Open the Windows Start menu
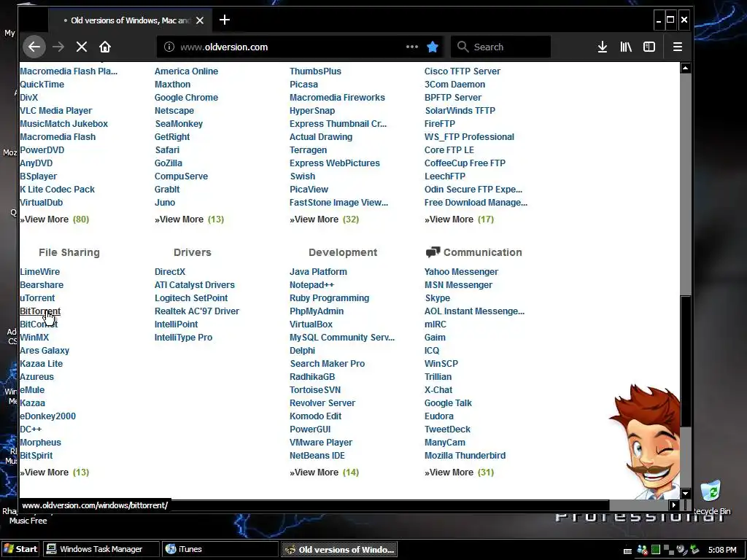The height and width of the screenshot is (560, 747). click(x=20, y=548)
